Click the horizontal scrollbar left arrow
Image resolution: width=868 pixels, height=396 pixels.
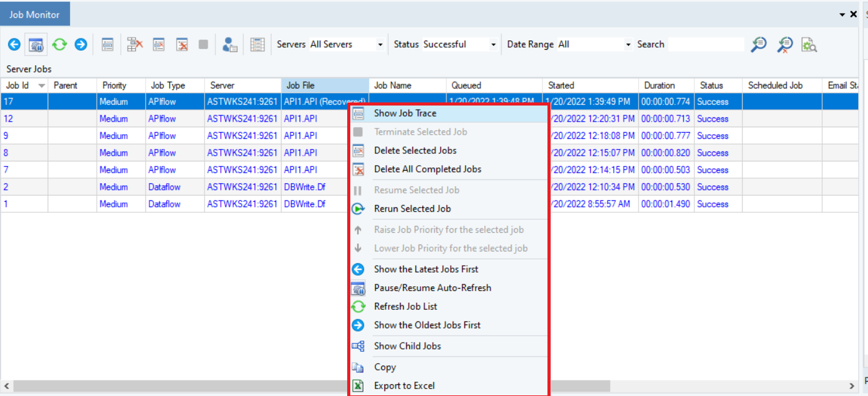(x=6, y=386)
